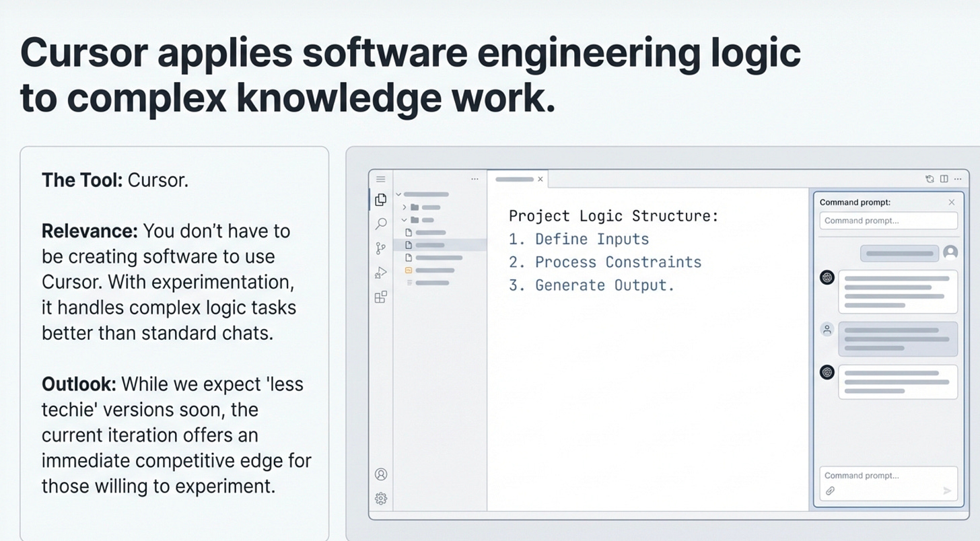
Task: Open the Accounts icon in the activity bar
Action: [x=380, y=474]
